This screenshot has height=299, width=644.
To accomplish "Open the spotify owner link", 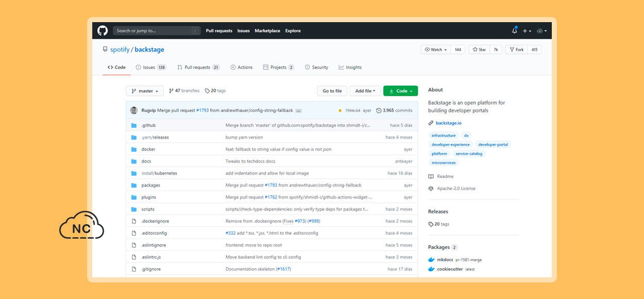I will (x=120, y=49).
